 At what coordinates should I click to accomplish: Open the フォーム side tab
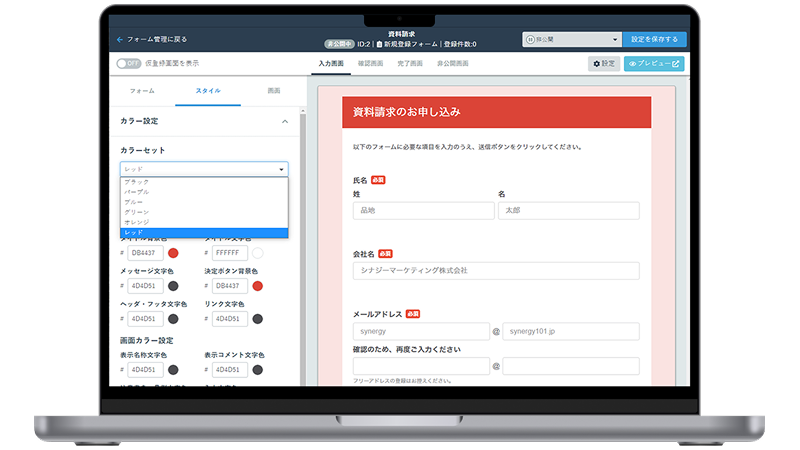pyautogui.click(x=142, y=91)
